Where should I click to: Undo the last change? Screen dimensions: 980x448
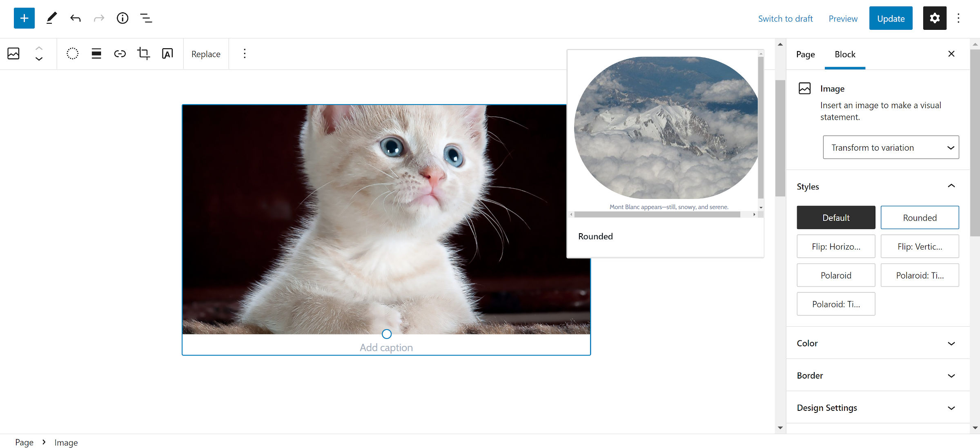[75, 18]
